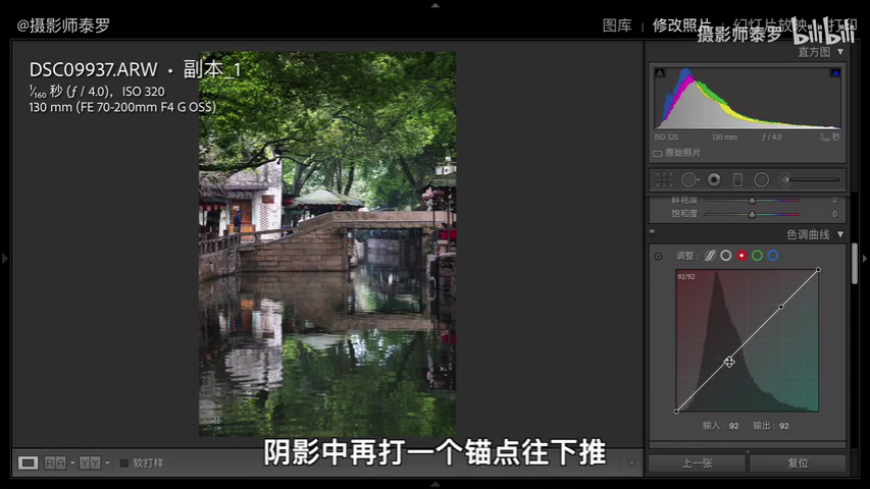
Task: Select the green channel curve
Action: pyautogui.click(x=757, y=256)
